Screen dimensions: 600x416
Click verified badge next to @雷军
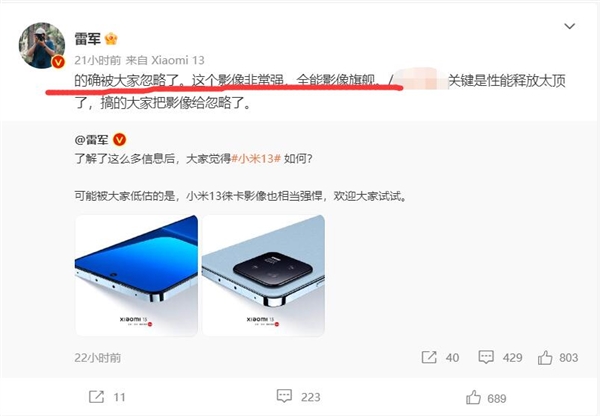(119, 140)
